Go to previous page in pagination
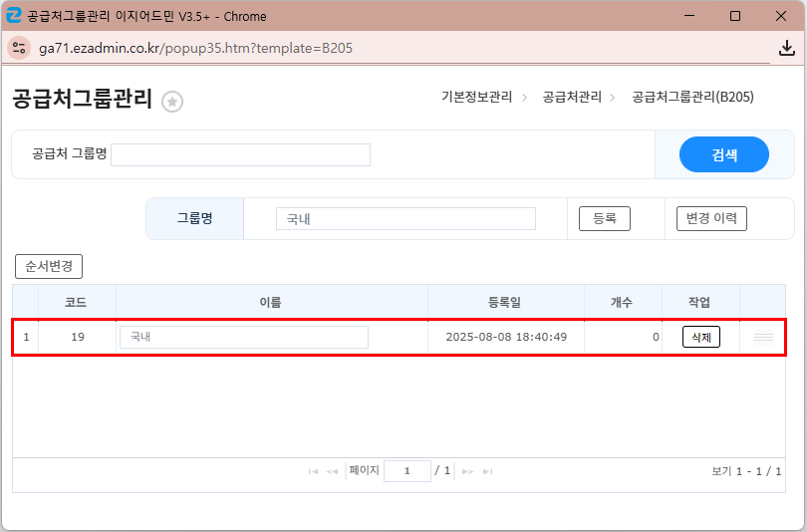 (333, 471)
